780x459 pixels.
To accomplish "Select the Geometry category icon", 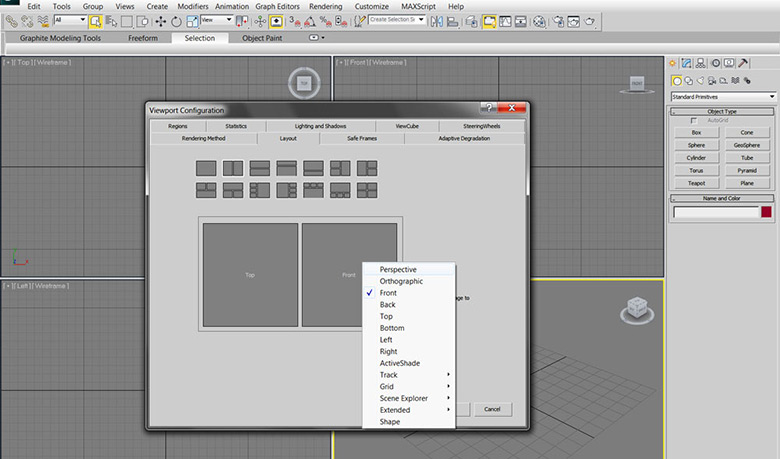I will (x=677, y=80).
